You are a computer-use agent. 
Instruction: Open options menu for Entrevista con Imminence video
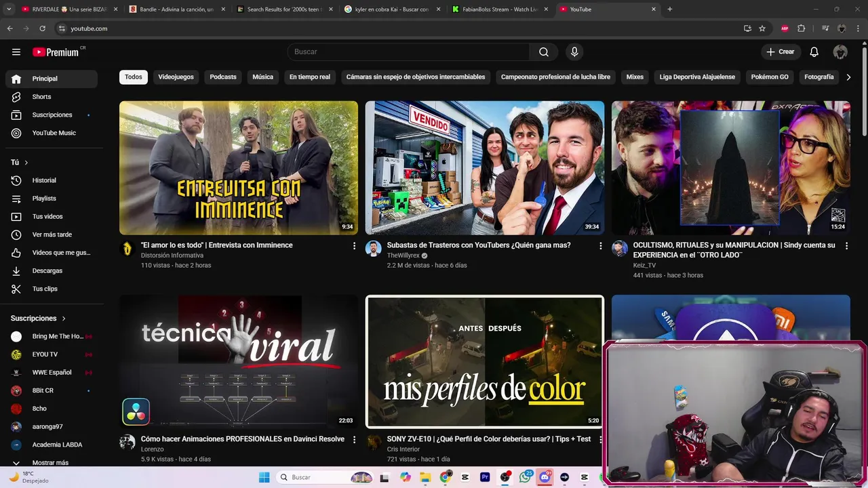click(x=354, y=246)
